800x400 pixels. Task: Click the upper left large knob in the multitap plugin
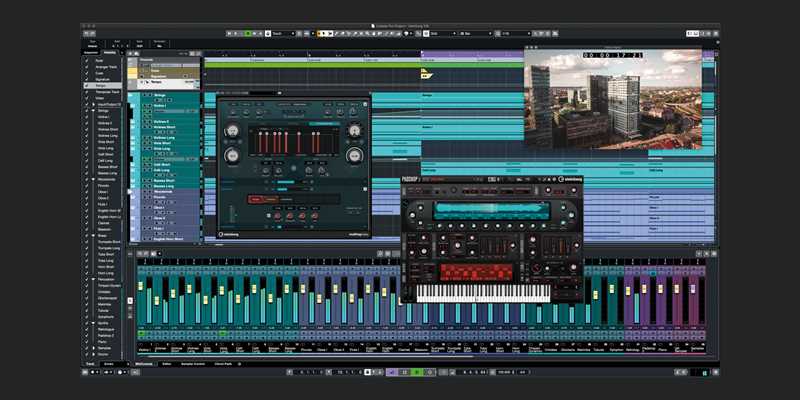click(232, 131)
